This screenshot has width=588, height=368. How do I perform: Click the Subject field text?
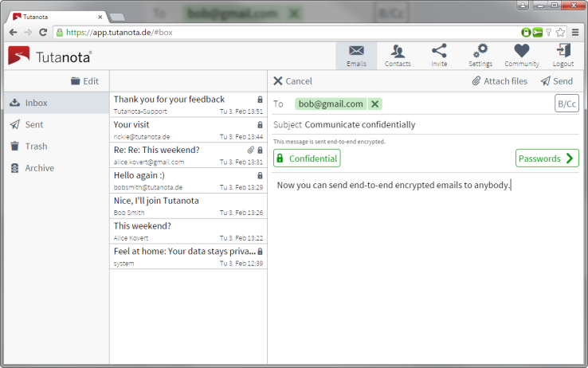point(359,125)
